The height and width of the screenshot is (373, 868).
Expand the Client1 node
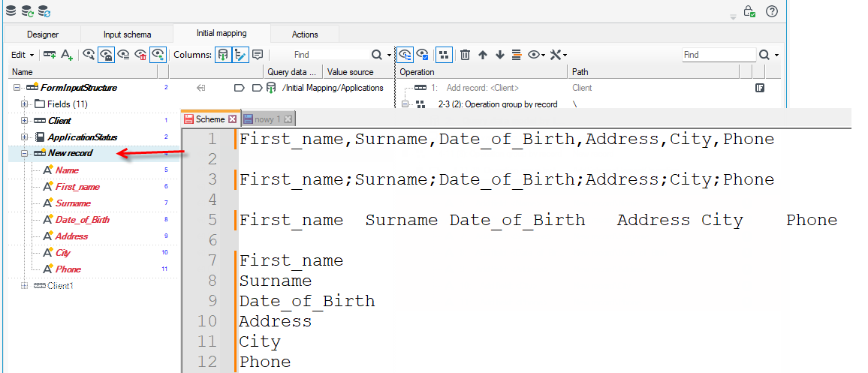[24, 285]
